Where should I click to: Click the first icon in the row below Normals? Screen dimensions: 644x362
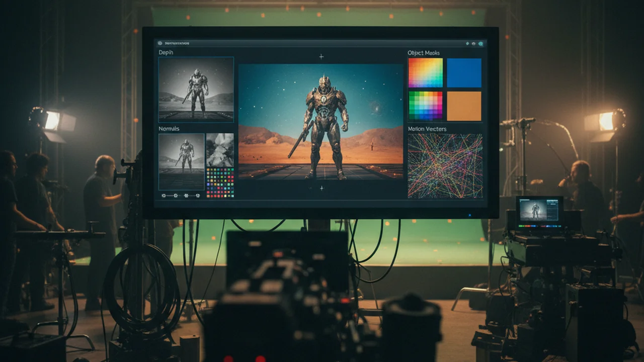164,196
